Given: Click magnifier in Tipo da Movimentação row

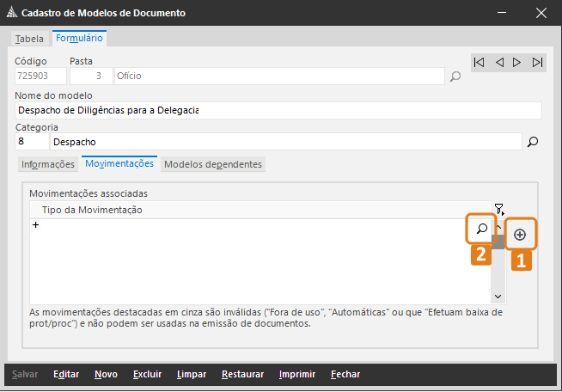Looking at the screenshot, I should pyautogui.click(x=482, y=229).
